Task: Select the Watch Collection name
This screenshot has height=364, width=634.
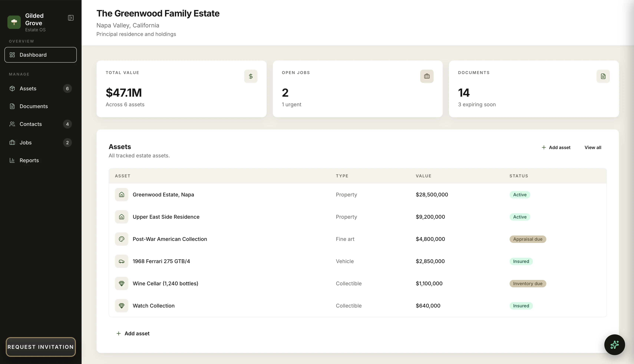Action: click(x=153, y=306)
